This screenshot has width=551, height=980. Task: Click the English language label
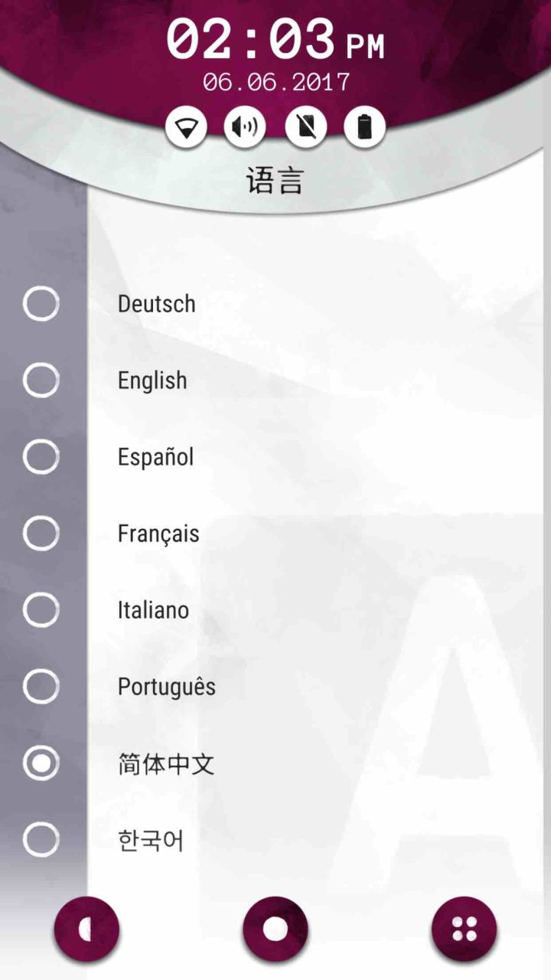(152, 381)
